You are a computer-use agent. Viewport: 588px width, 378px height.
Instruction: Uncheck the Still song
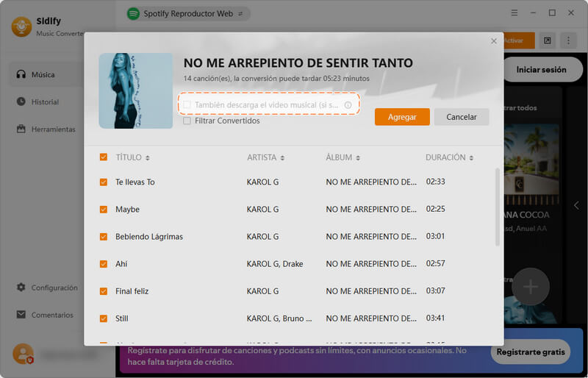point(104,318)
